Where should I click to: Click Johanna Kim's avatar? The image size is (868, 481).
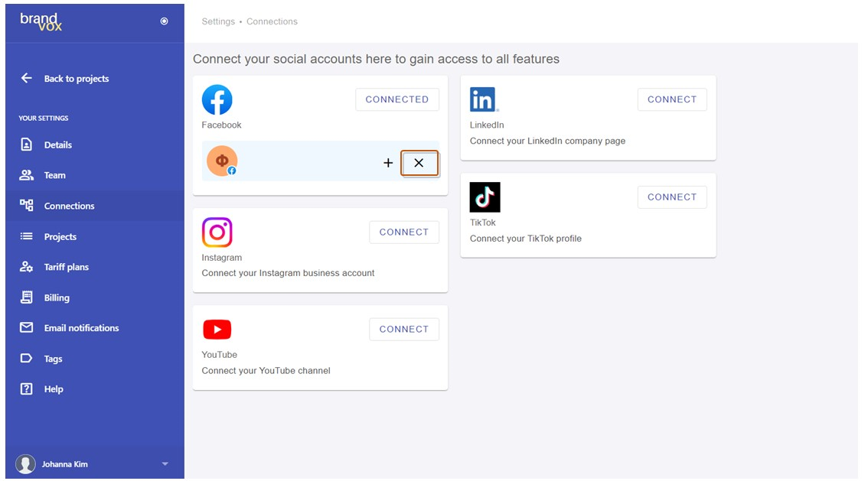[x=25, y=464]
